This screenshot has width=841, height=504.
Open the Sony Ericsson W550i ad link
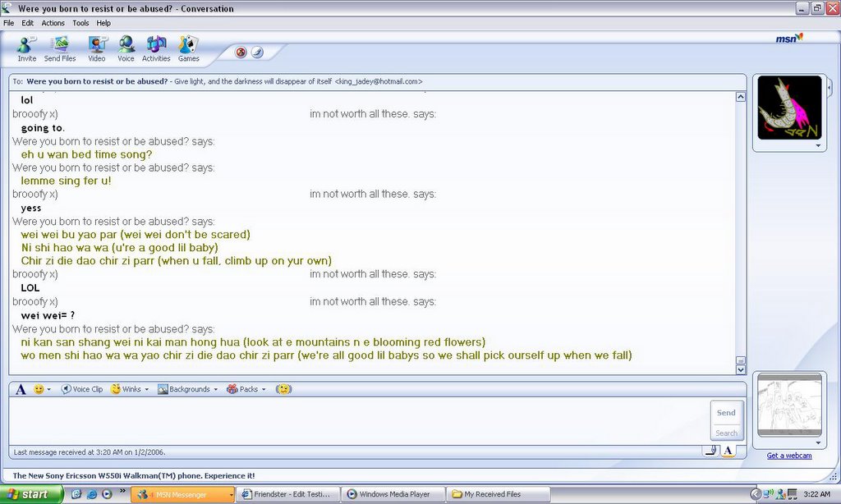[134, 475]
